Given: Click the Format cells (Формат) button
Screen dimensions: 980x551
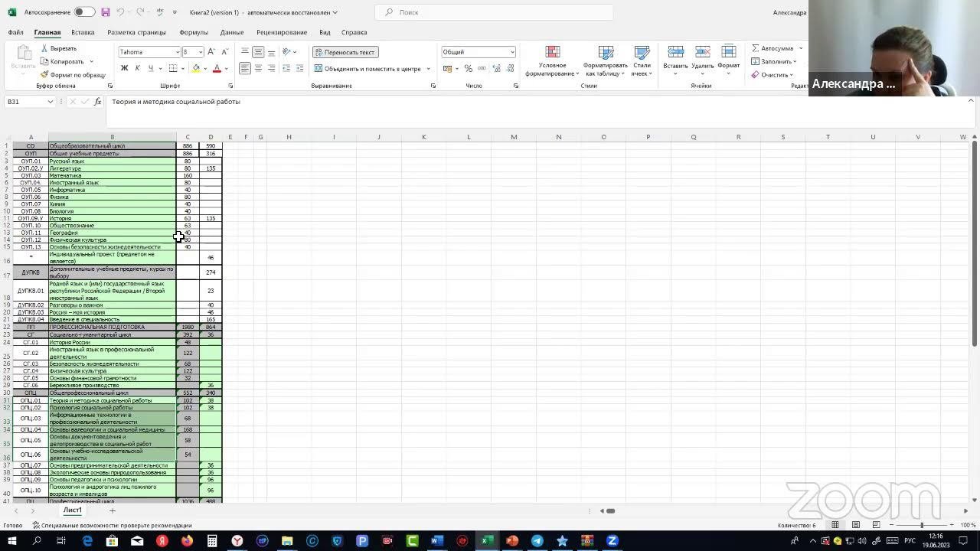Looking at the screenshot, I should (729, 61).
